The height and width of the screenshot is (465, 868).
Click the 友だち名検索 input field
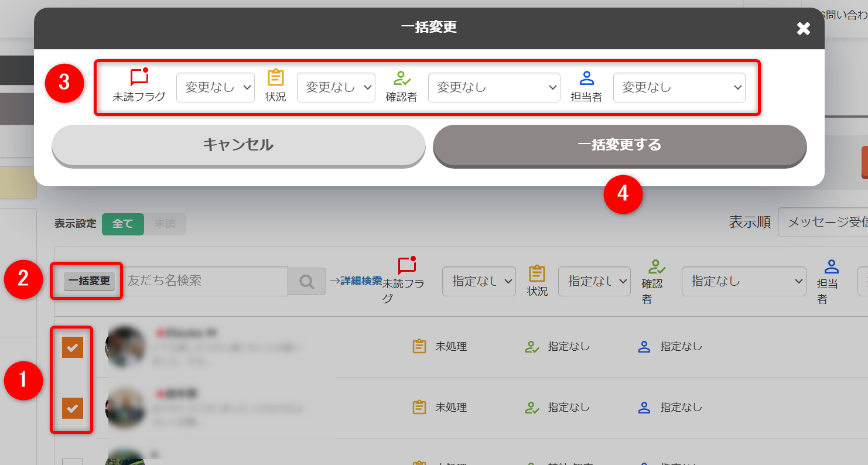click(205, 281)
